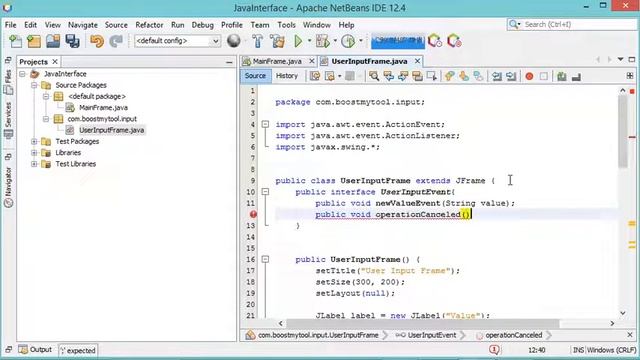Minimize the Projects panel

(229, 62)
